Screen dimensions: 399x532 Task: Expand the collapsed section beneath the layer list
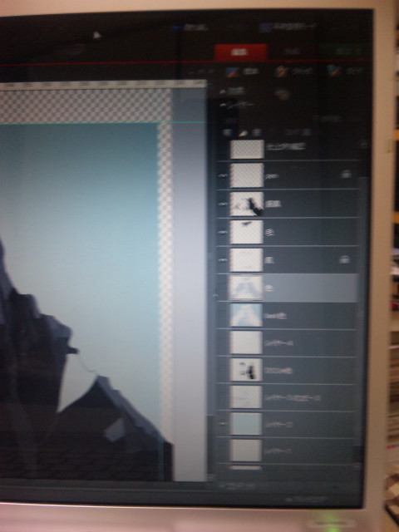tap(223, 485)
